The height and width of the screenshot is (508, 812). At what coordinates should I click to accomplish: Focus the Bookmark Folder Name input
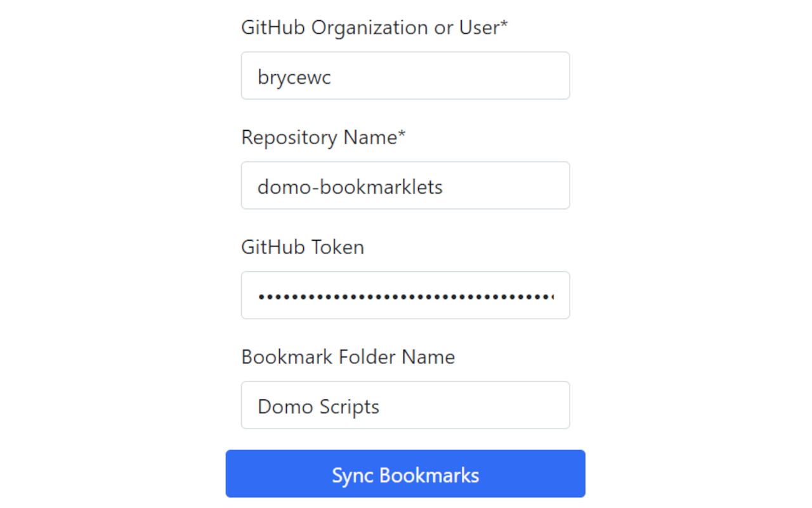coord(405,405)
